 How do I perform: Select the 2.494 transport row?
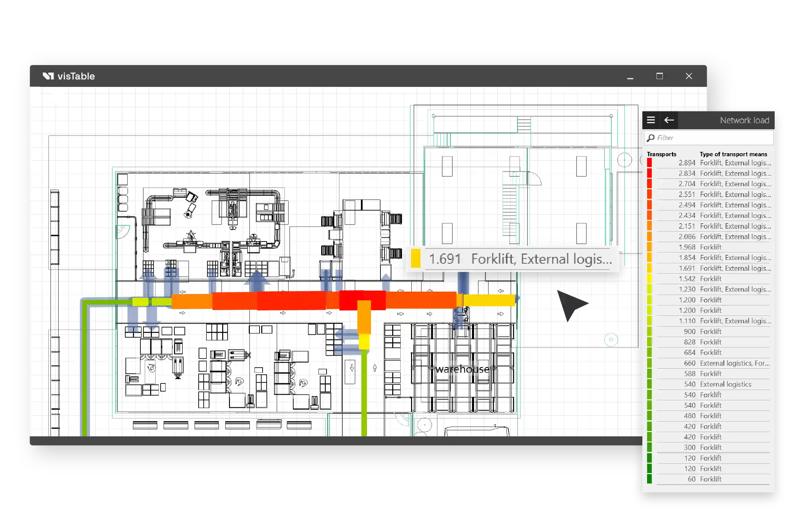(709, 205)
